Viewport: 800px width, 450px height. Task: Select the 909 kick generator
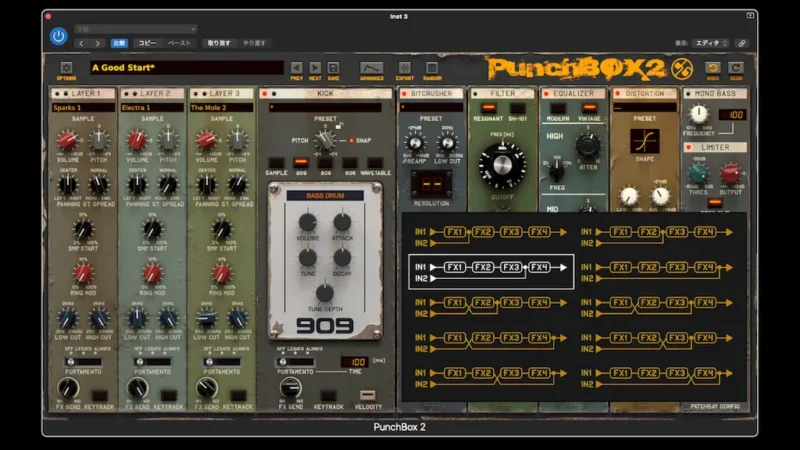pos(301,163)
